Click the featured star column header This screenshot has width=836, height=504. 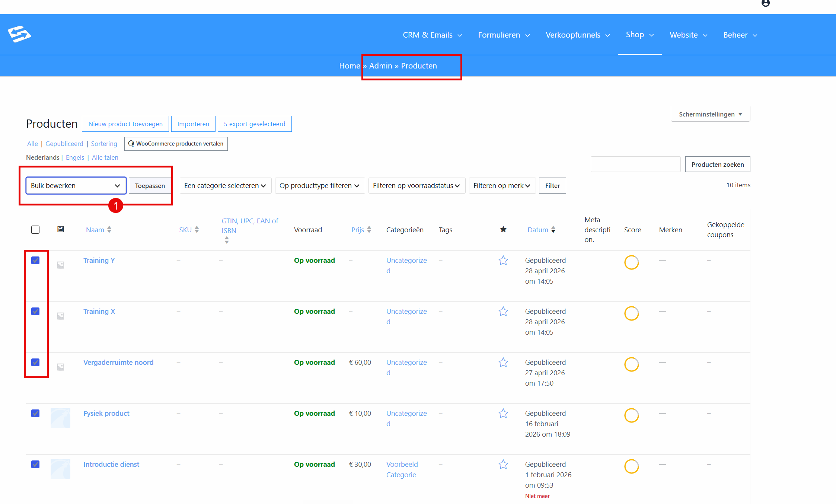[x=503, y=229]
